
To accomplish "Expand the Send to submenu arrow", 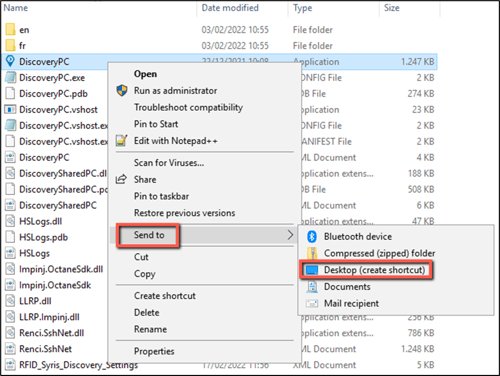I will 290,235.
